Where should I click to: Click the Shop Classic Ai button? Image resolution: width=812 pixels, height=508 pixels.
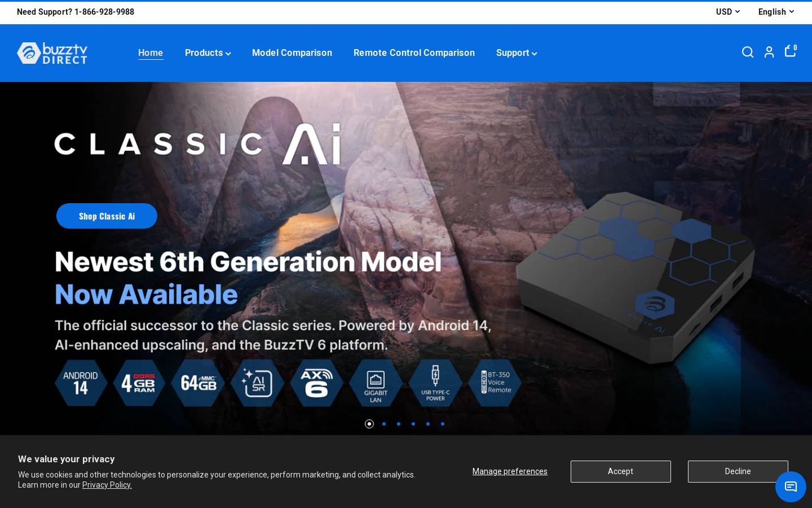pyautogui.click(x=107, y=216)
